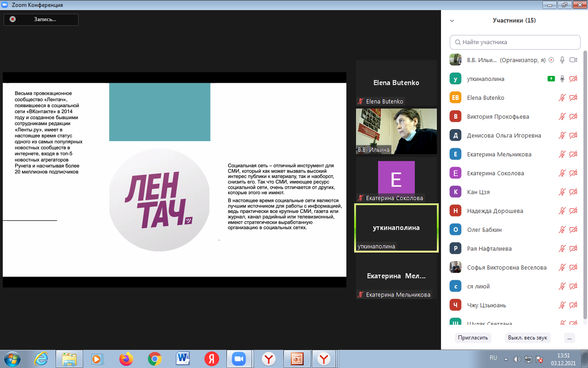
Task: Select Екатерина Соколова video tile
Action: click(x=396, y=179)
